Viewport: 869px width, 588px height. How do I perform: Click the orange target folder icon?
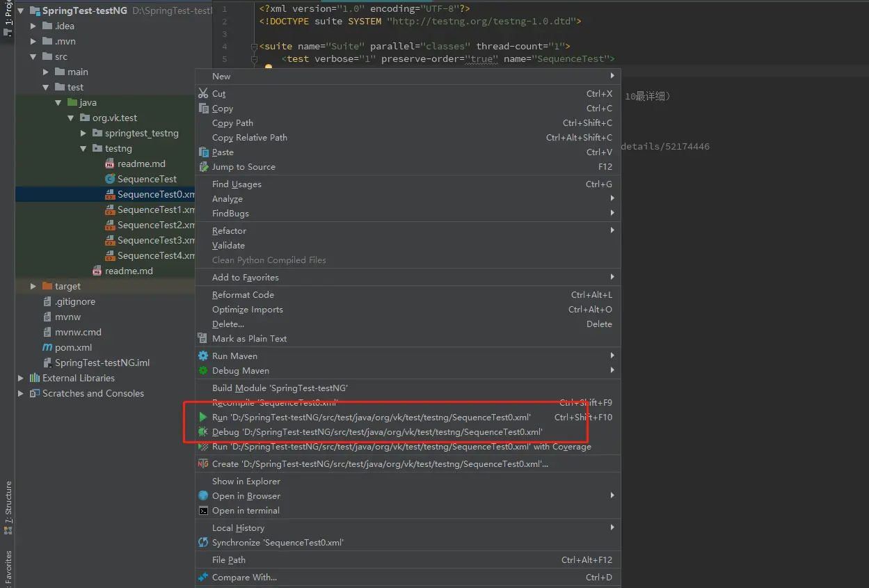point(47,286)
